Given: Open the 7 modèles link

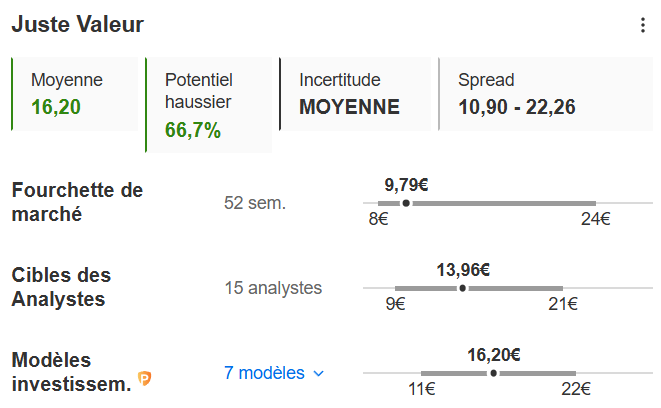Looking at the screenshot, I should pyautogui.click(x=264, y=373).
